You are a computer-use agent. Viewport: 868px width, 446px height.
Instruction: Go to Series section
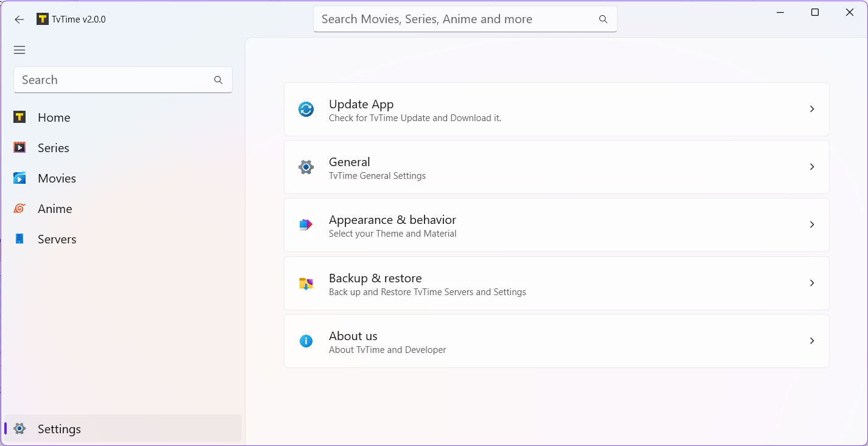click(123, 148)
